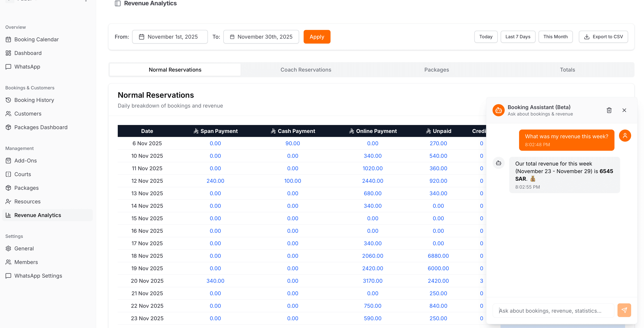Send the chat message using the paper-plane icon
This screenshot has height=328, width=644.
point(624,310)
